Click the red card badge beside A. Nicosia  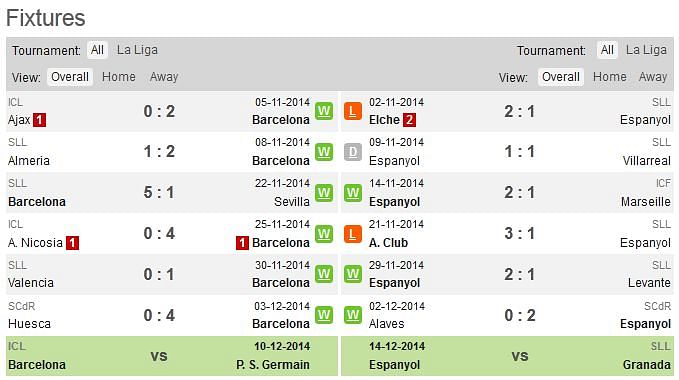(72, 243)
